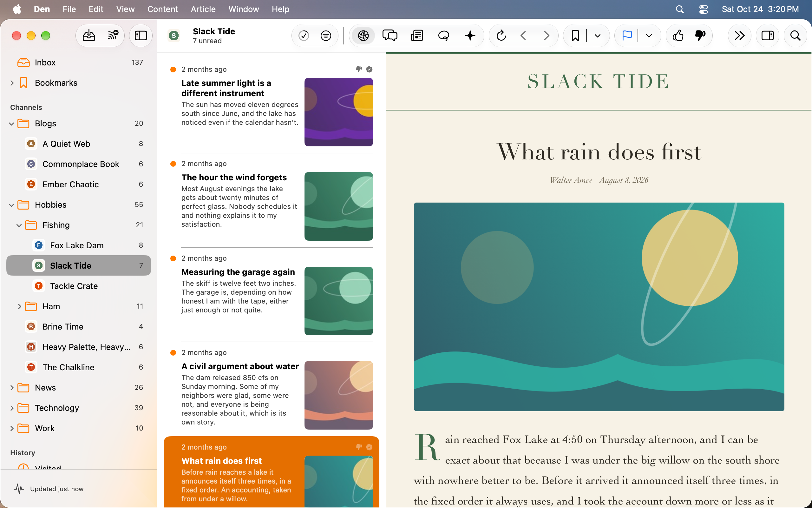812x508 pixels.
Task: Click the article hero image in reader
Action: pos(599,307)
